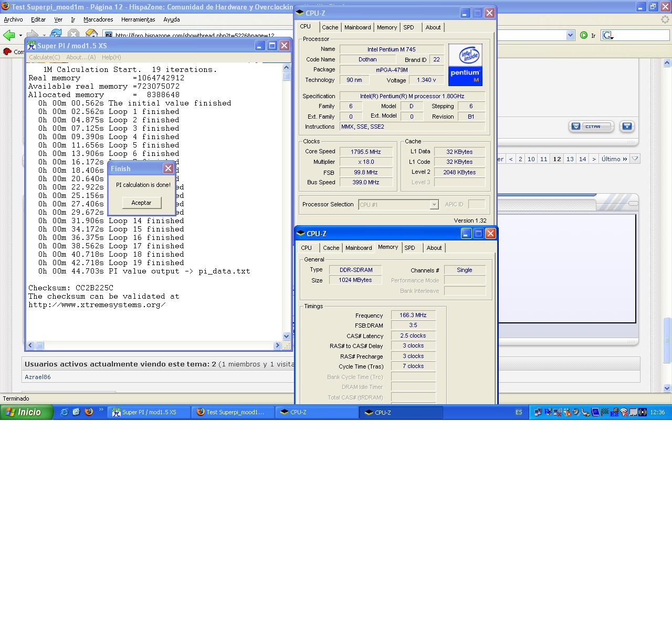Open the Azrael86 user profile link

click(38, 377)
